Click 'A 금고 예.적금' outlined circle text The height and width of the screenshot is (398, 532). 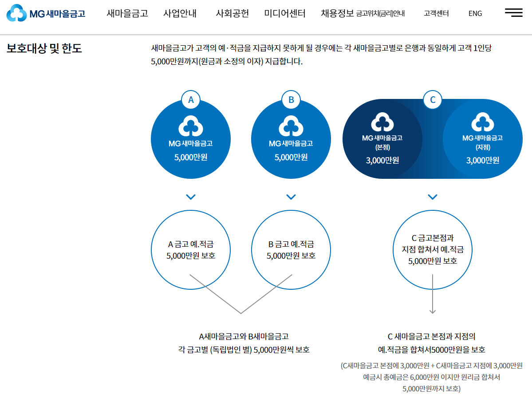(x=191, y=244)
